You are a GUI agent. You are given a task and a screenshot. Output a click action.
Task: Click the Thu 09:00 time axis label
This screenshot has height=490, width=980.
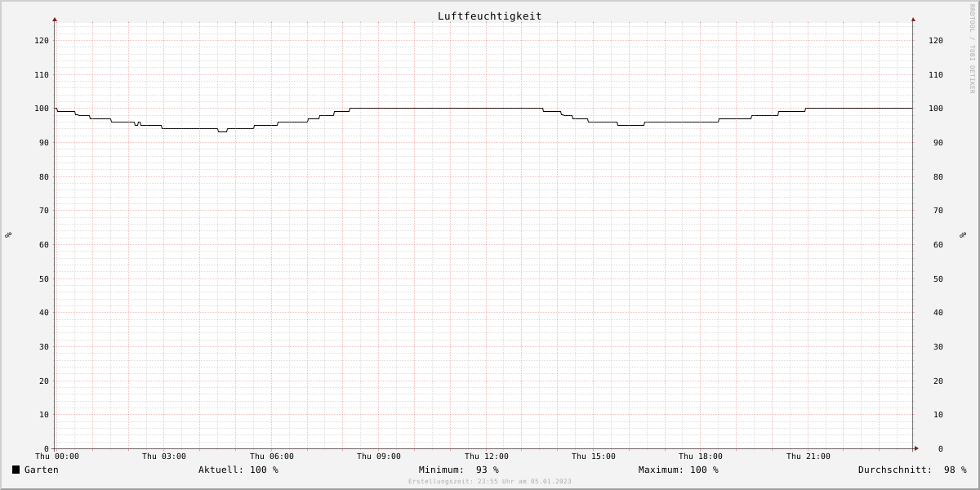(379, 457)
